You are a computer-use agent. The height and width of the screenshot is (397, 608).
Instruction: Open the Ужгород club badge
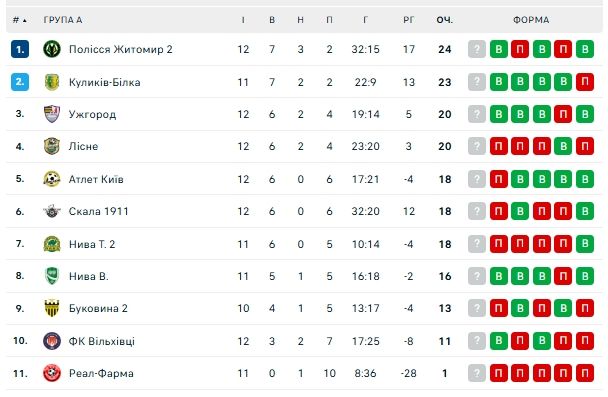[x=52, y=114]
